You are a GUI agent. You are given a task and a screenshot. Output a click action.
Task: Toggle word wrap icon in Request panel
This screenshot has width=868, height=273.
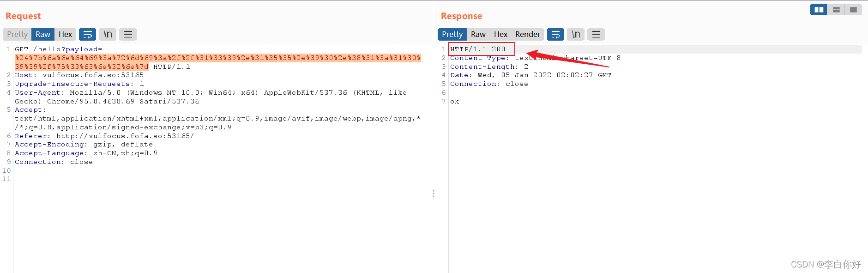(88, 34)
